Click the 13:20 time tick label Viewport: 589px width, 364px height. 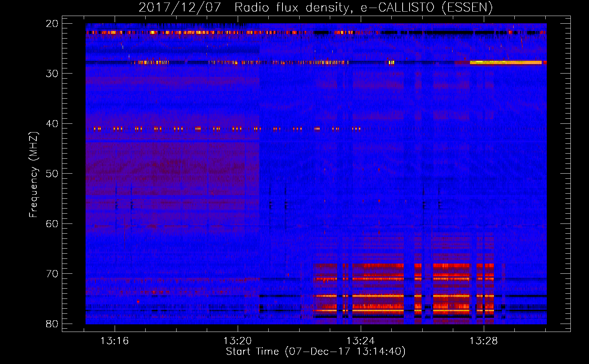click(x=238, y=341)
